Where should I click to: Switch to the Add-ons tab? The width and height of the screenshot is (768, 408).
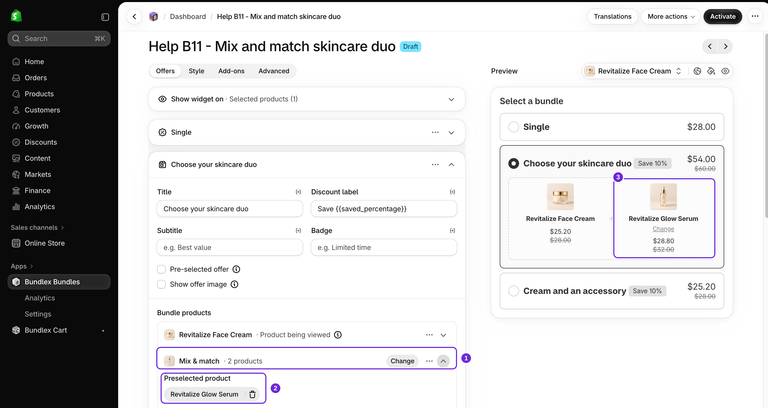coord(231,72)
